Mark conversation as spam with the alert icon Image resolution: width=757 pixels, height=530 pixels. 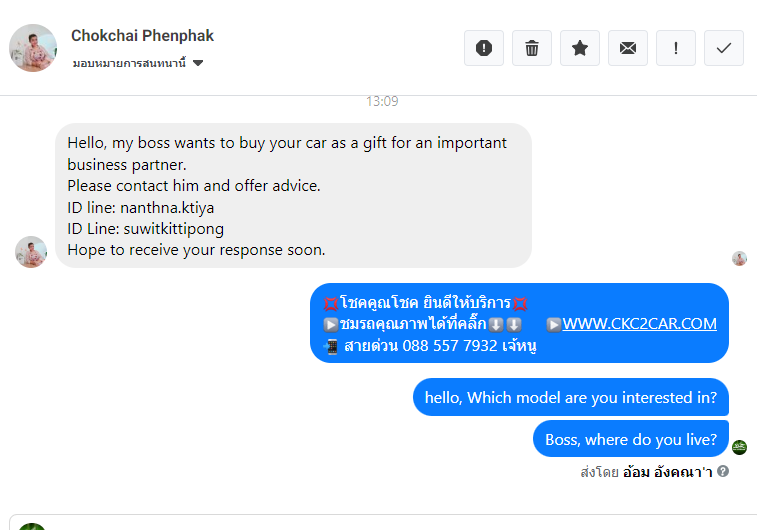[484, 48]
